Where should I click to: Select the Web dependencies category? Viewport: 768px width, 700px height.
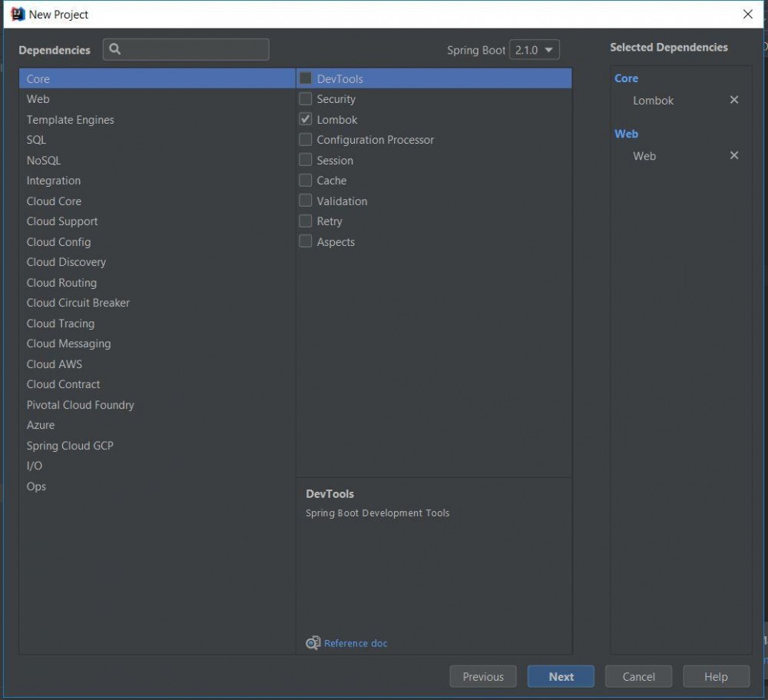(x=37, y=98)
